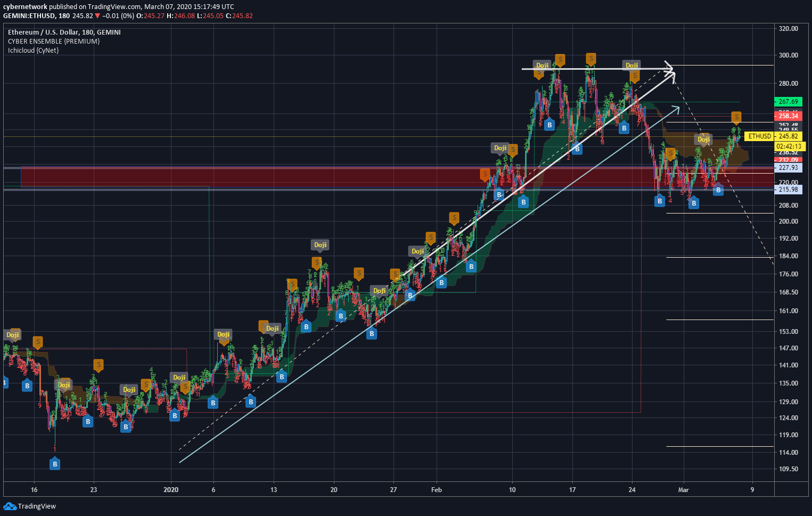This screenshot has width=812, height=516.
Task: Click the 227.93 level label
Action: pyautogui.click(x=788, y=167)
